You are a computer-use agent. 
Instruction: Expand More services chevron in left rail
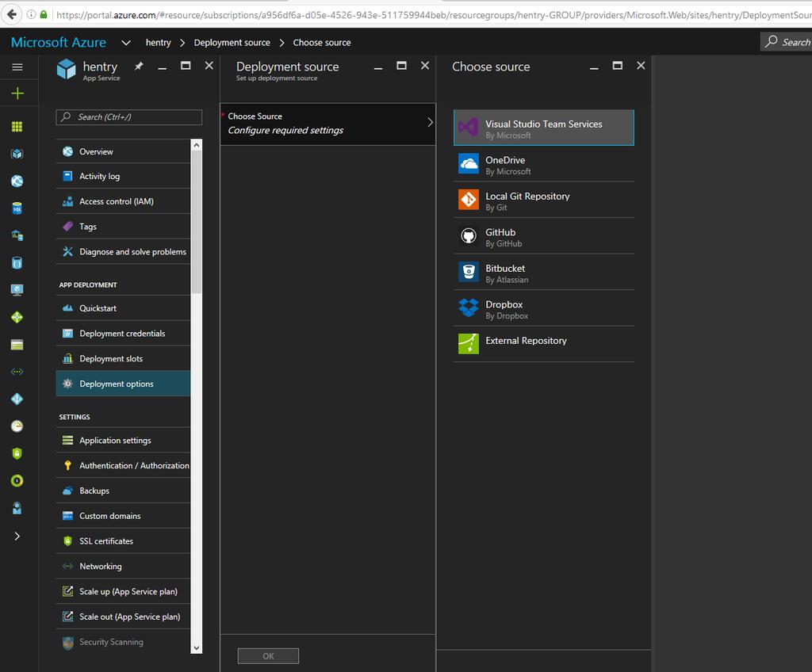tap(17, 536)
